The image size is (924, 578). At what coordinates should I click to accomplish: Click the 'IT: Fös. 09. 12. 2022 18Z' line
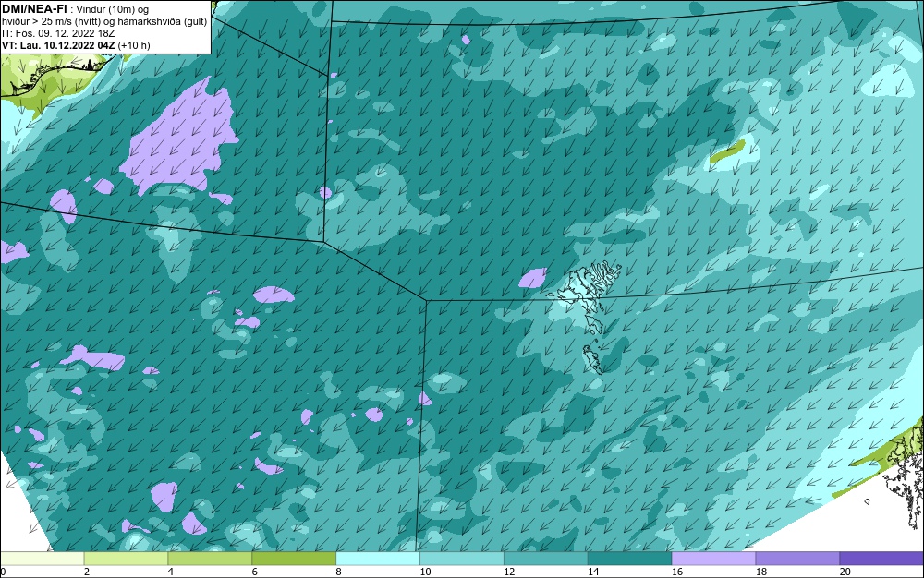[58, 33]
